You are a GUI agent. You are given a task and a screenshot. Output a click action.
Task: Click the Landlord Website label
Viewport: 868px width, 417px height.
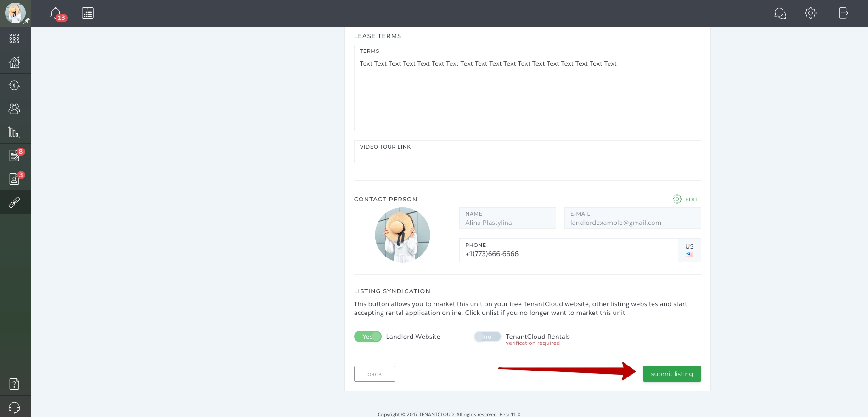click(x=413, y=337)
